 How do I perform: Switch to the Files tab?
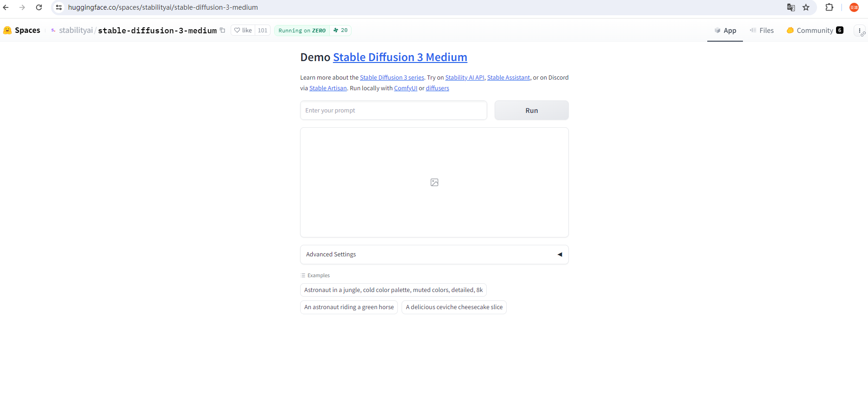(x=761, y=31)
